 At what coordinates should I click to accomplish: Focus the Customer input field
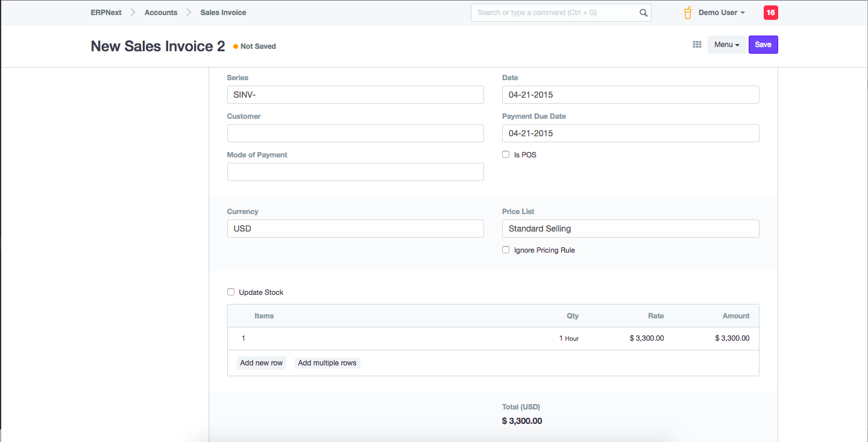[355, 133]
